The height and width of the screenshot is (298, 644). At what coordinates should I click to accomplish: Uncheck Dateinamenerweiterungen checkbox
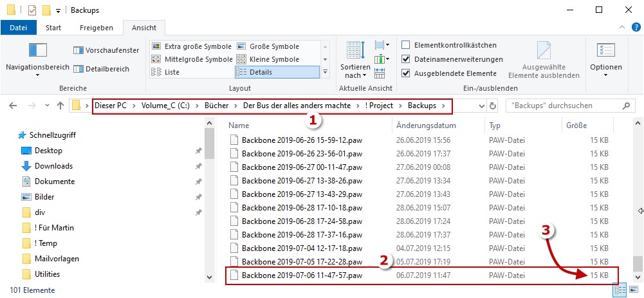406,59
